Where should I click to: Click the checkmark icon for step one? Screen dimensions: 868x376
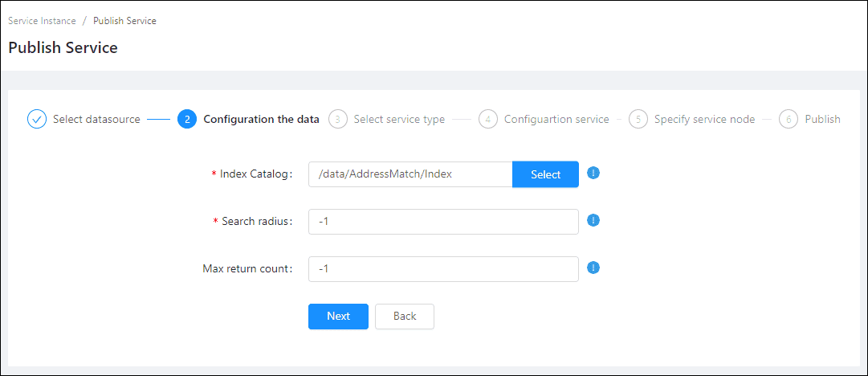pyautogui.click(x=37, y=119)
